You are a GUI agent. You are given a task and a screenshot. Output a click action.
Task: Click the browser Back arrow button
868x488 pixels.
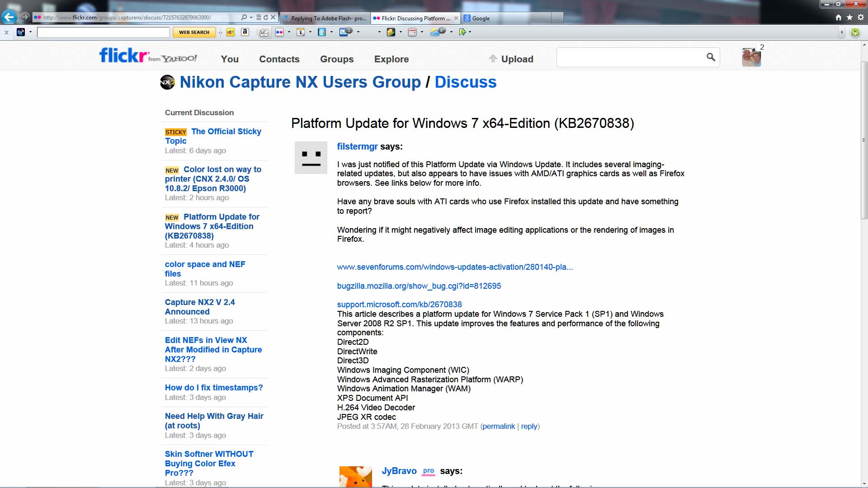pos(9,18)
